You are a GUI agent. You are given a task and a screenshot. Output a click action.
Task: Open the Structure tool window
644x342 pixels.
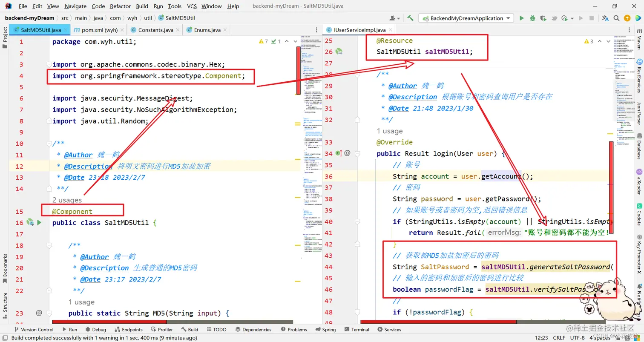pyautogui.click(x=5, y=305)
